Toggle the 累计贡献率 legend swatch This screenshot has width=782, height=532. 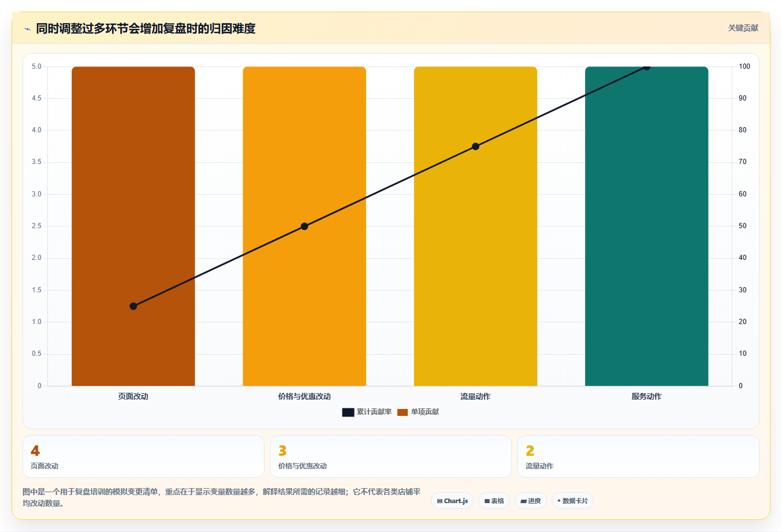348,412
